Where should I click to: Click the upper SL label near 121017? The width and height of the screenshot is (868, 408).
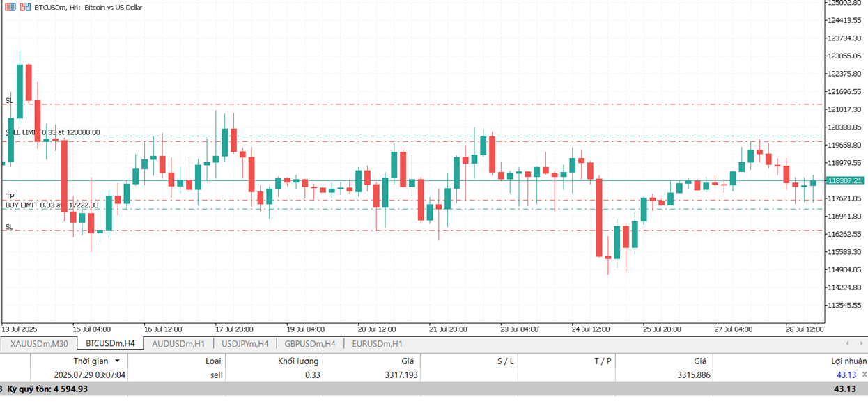click(9, 101)
